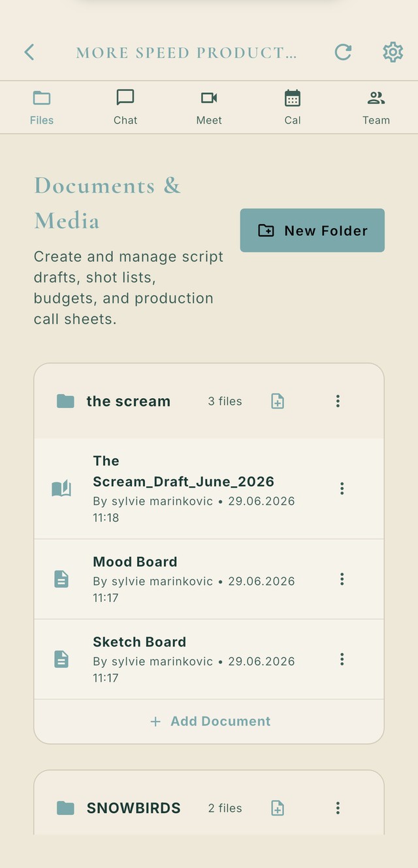Add file icon in SNOWBIRDS folder
The image size is (418, 868).
click(x=278, y=809)
